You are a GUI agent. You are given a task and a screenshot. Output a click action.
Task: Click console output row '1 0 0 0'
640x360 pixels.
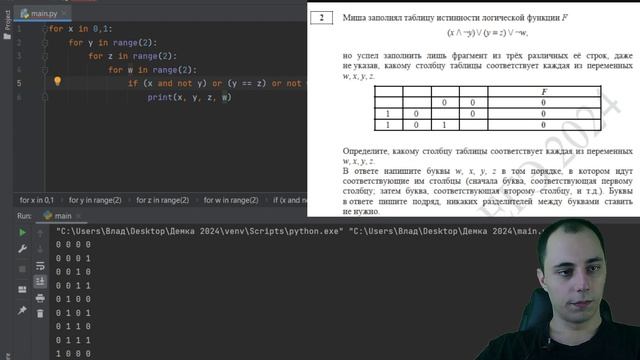tap(73, 353)
